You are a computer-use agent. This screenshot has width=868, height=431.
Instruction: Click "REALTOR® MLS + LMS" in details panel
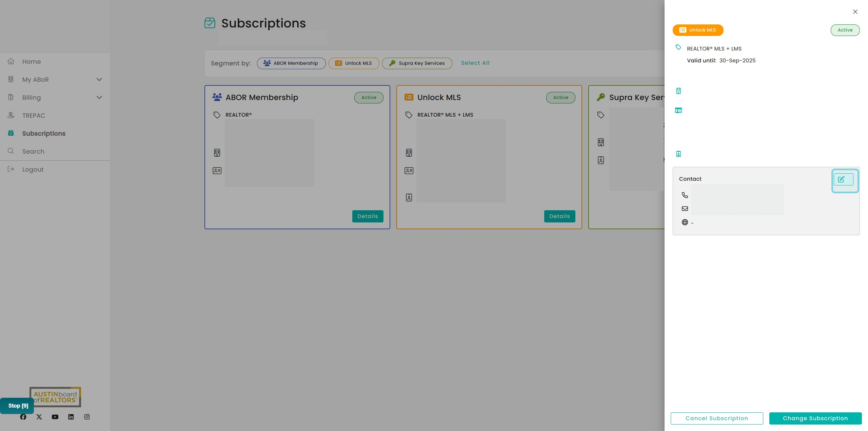(714, 49)
